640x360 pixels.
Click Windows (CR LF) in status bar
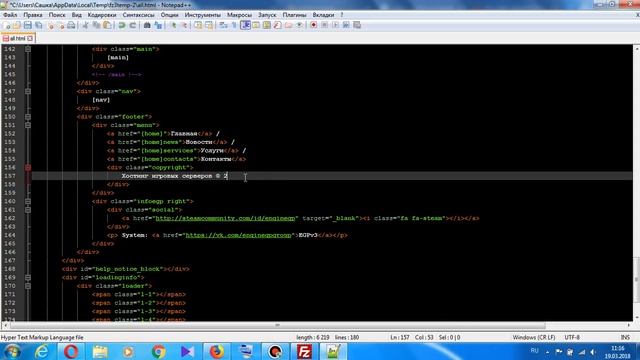point(534,338)
